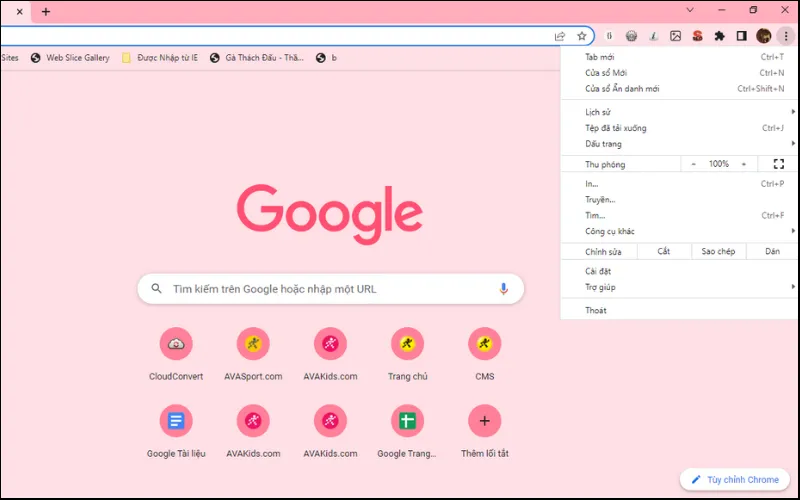Screen dimensions: 800x500
Task: Toggle the side panel icon
Action: [x=741, y=36]
